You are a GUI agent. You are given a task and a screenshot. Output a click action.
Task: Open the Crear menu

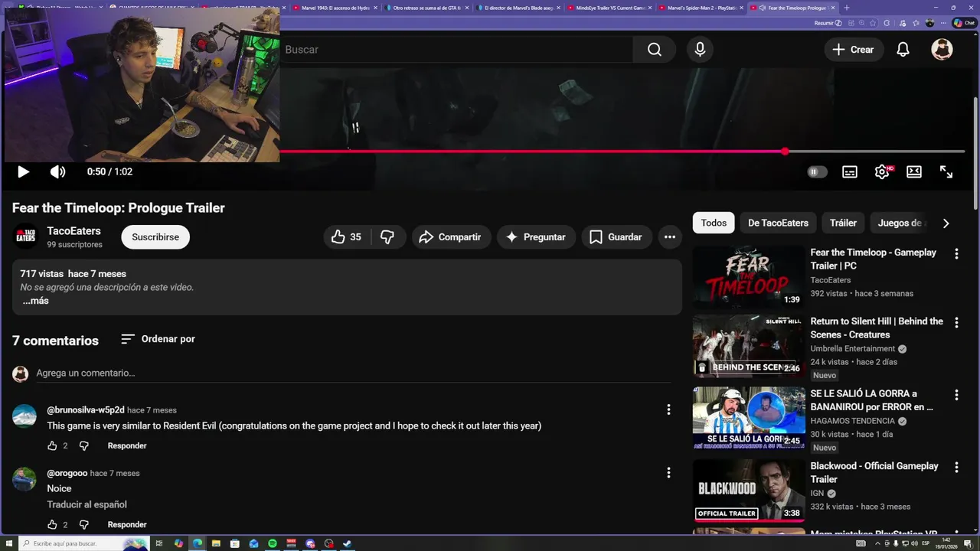pos(854,50)
